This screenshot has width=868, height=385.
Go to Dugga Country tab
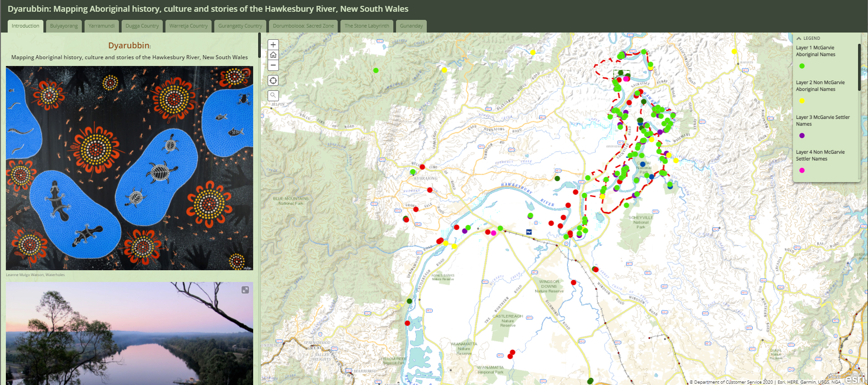[x=142, y=26]
